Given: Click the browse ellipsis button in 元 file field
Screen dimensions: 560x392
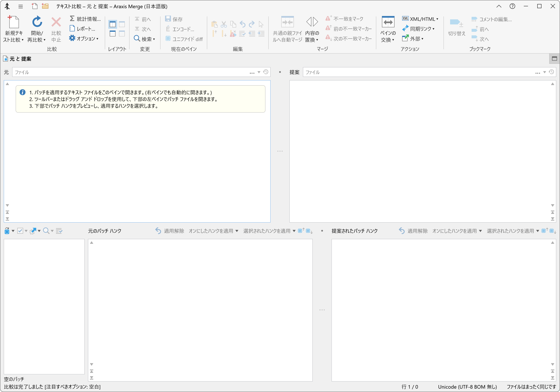Looking at the screenshot, I should [x=252, y=72].
